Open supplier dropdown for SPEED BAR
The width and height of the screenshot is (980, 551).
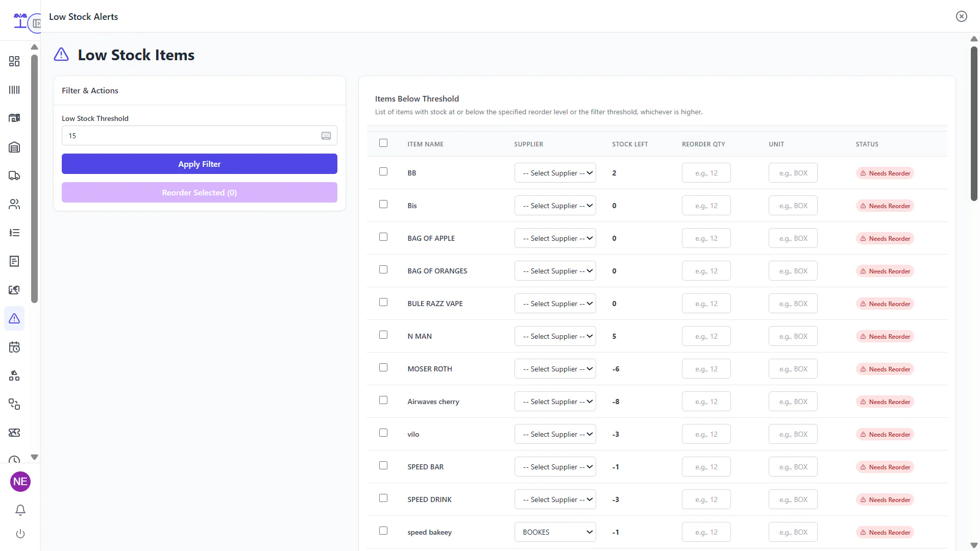pyautogui.click(x=555, y=467)
